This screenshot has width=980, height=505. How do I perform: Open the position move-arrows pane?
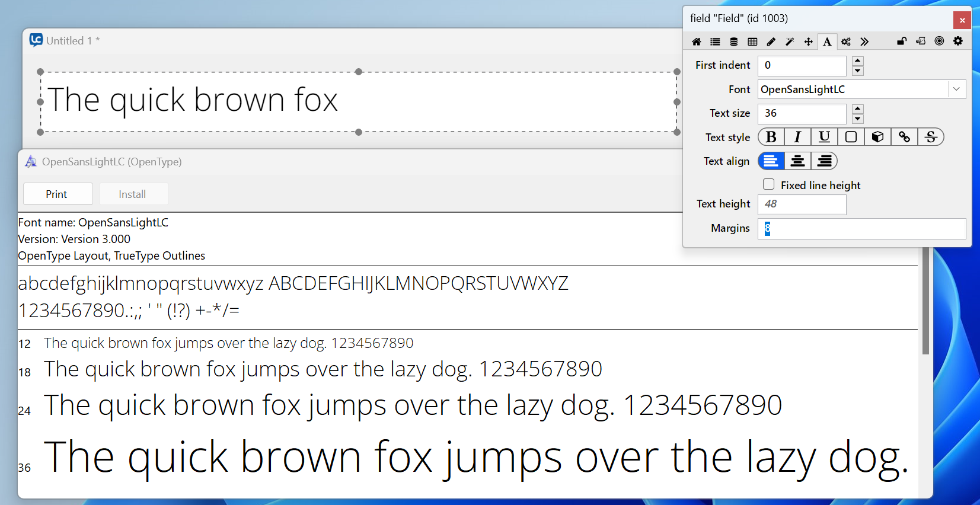pos(808,41)
